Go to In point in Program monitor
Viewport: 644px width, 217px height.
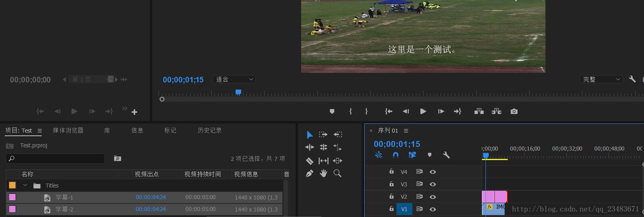click(389, 111)
